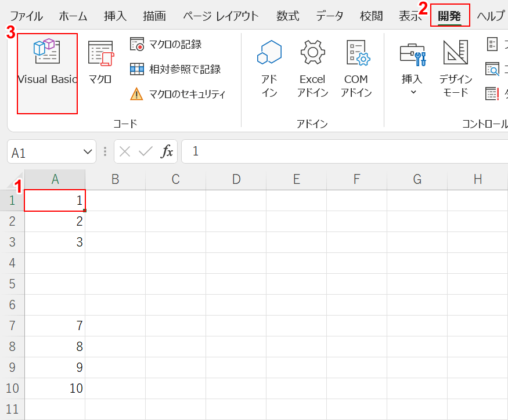508x420 pixels.
Task: Toggle Design Mode
Action: tap(456, 68)
